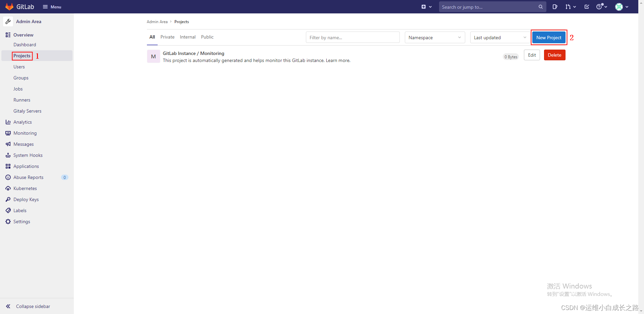644x314 pixels.
Task: Click the GitLab fox logo
Action: (x=9, y=7)
